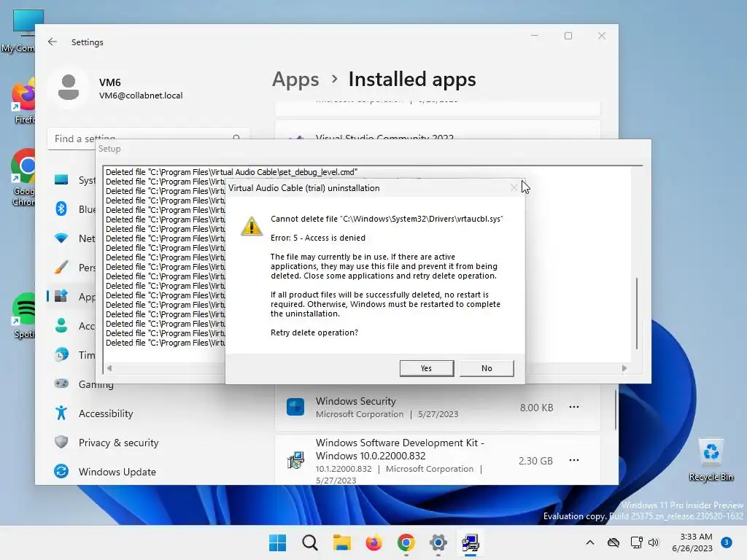Open the Recycle Bin desktop icon
Screen dimensions: 747x560
point(711,460)
